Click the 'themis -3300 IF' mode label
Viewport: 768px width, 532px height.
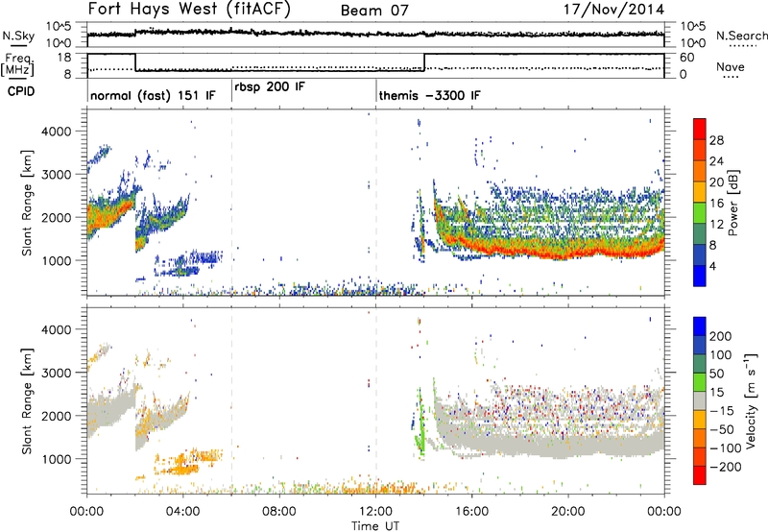click(429, 95)
